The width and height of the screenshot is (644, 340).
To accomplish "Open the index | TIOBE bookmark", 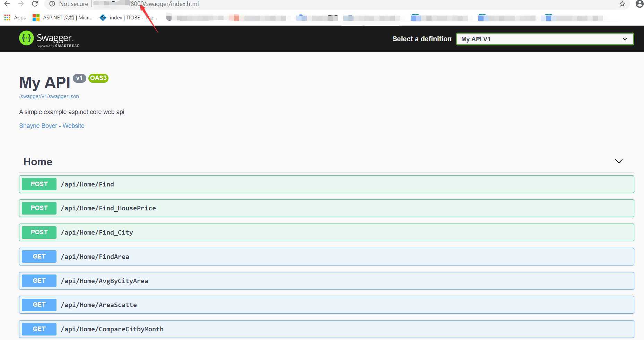I will click(128, 18).
